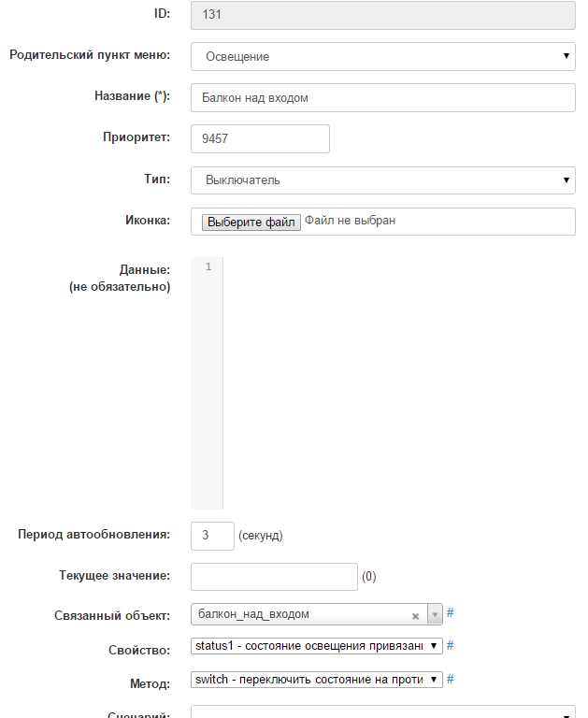This screenshot has height=718, width=588.
Task: Click the Выберите файл button
Action: [x=251, y=222]
